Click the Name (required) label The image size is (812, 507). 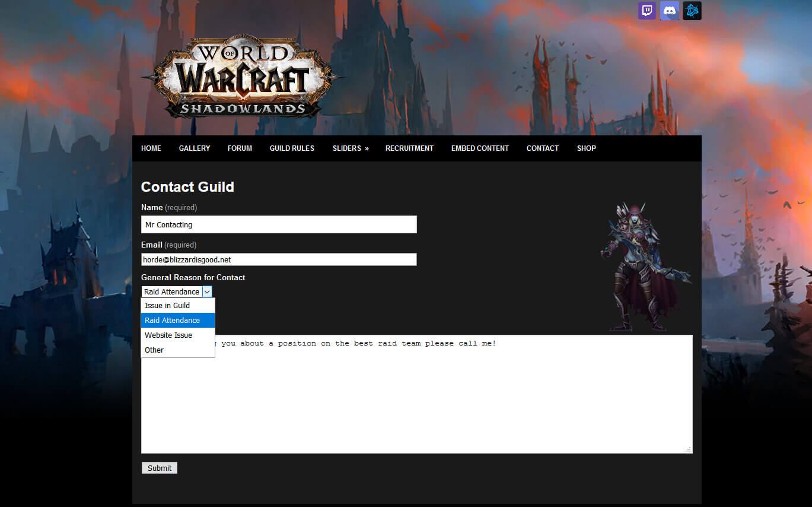tap(169, 207)
